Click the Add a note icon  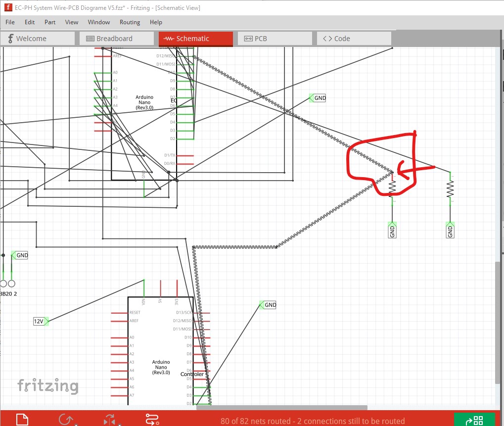(x=22, y=420)
